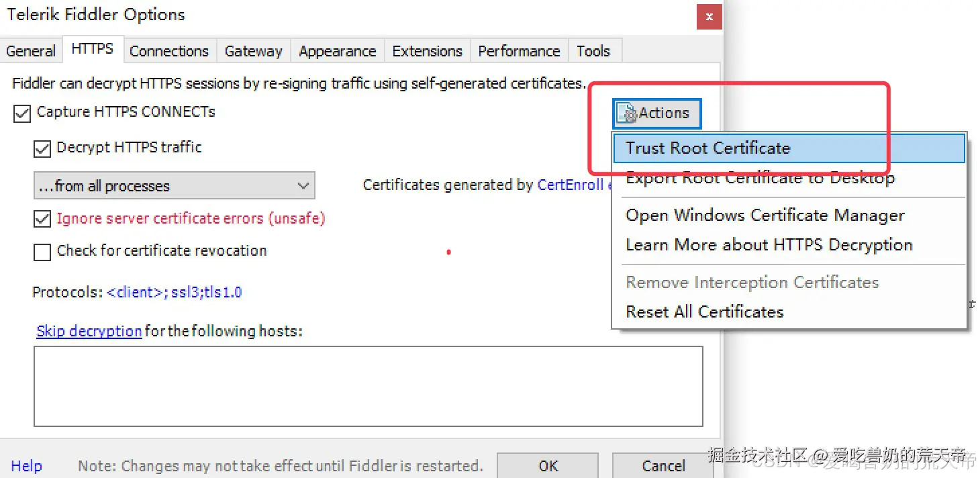
Task: Enable Check for certificate revocation
Action: (x=42, y=252)
